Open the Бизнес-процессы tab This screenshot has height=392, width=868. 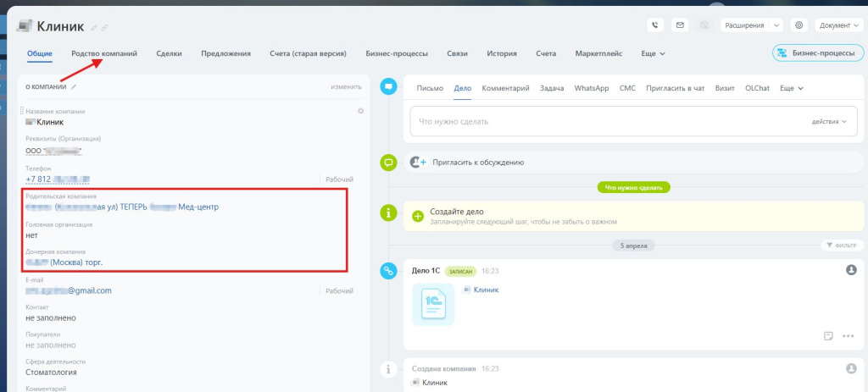(x=397, y=53)
